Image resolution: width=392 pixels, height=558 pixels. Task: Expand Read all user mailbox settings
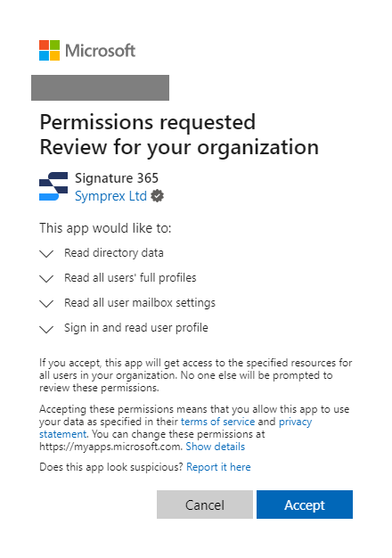click(x=46, y=304)
